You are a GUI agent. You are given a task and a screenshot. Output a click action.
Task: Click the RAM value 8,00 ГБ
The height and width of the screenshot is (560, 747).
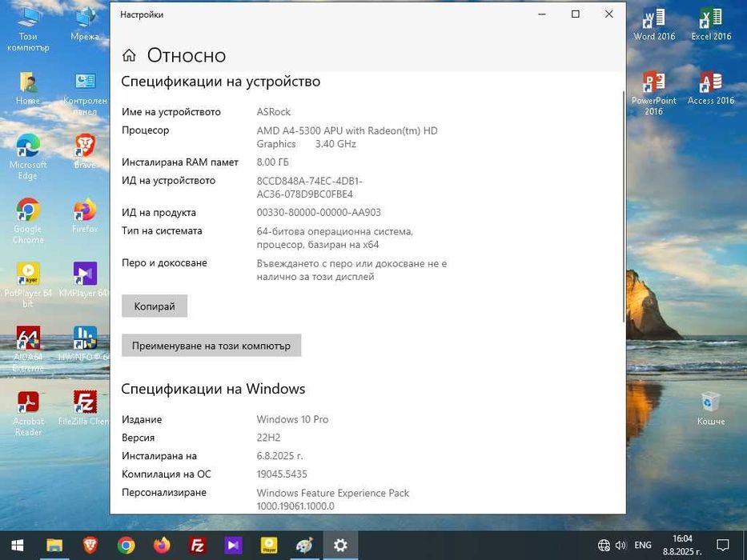(x=272, y=162)
